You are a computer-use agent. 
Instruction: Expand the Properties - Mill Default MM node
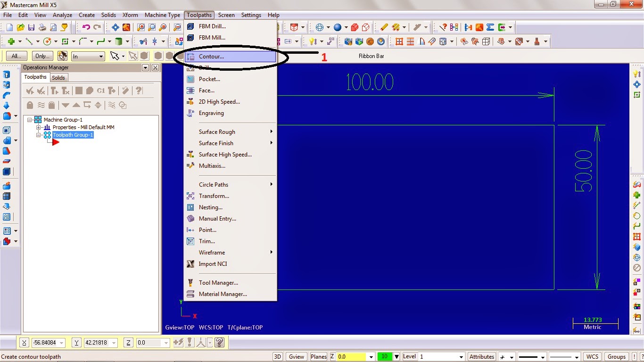[39, 127]
